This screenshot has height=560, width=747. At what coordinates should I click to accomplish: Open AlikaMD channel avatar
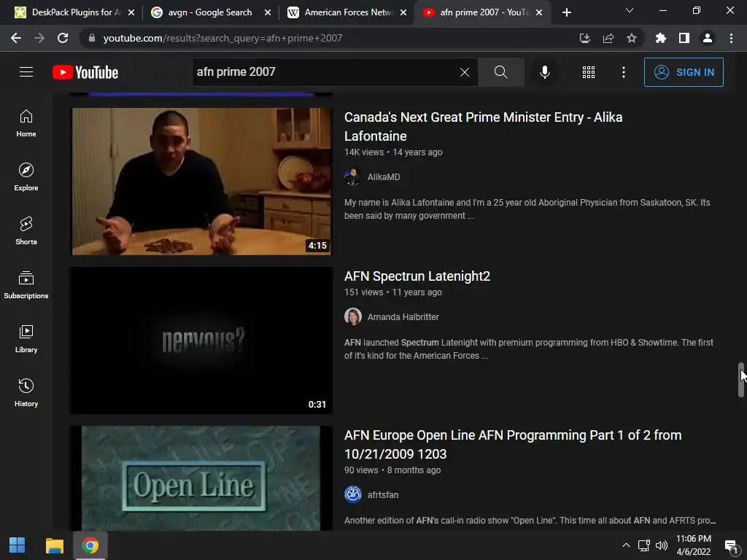pos(352,176)
